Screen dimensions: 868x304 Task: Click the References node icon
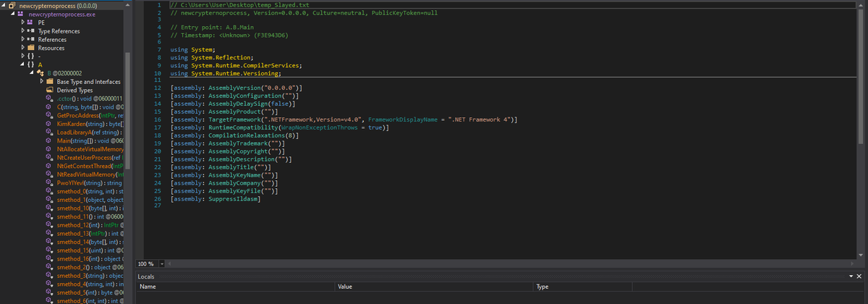click(32, 40)
